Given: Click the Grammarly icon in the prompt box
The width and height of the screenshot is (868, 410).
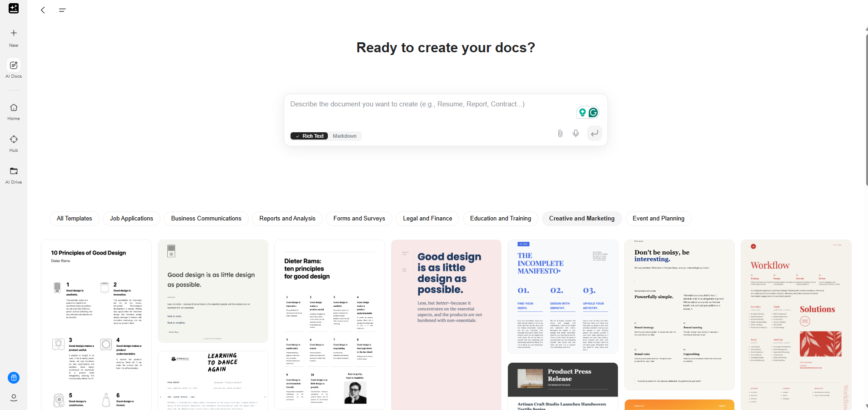Looking at the screenshot, I should pyautogui.click(x=593, y=112).
